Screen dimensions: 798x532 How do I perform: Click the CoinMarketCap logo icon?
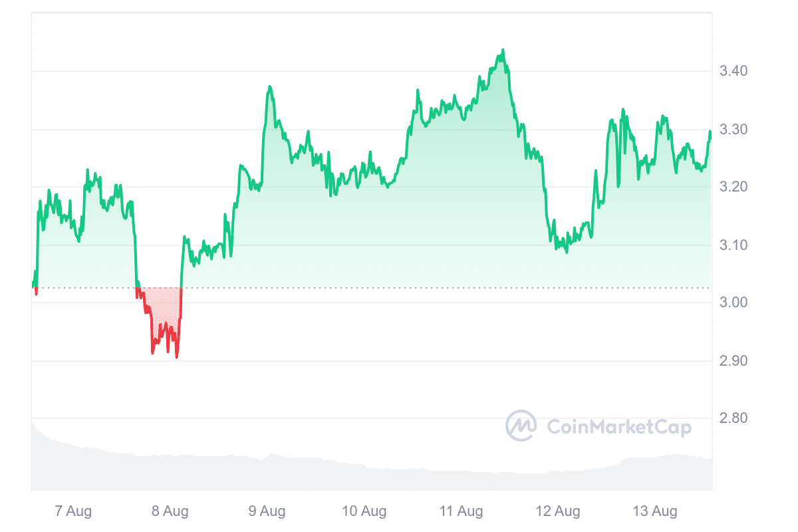pos(521,426)
